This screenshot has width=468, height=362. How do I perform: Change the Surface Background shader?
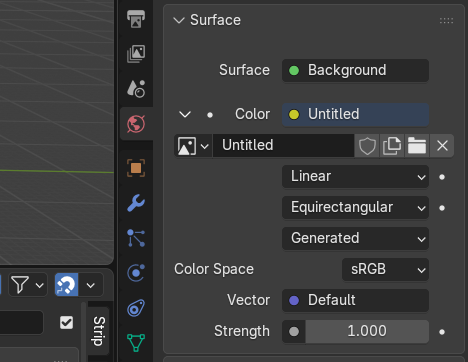[355, 70]
